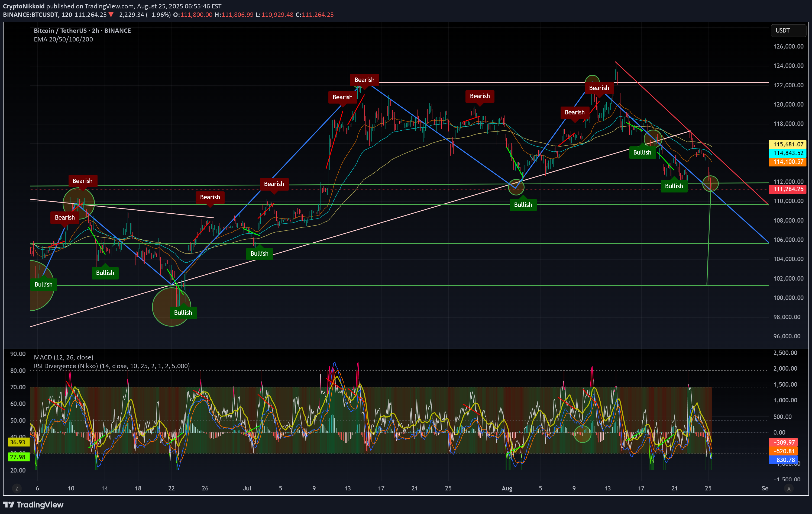Select the EMA 20/50/100/200 indicator legend
The height and width of the screenshot is (514, 812).
pos(63,39)
